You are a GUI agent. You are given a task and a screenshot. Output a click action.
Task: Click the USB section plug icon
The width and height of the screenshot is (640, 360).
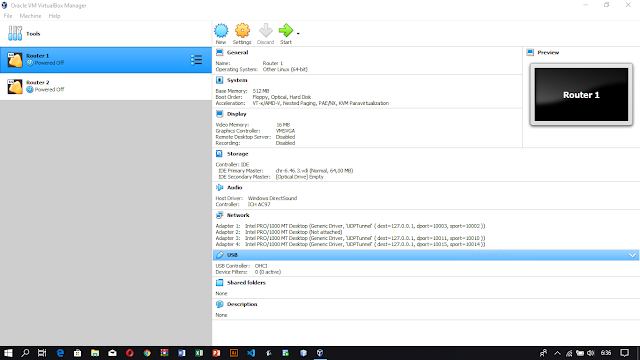tap(220, 255)
